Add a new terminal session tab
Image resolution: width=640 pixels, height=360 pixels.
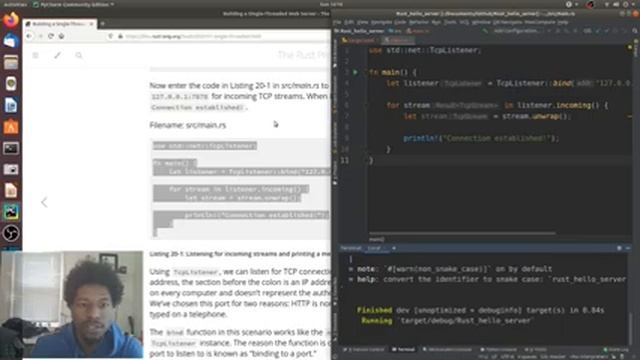[394, 248]
